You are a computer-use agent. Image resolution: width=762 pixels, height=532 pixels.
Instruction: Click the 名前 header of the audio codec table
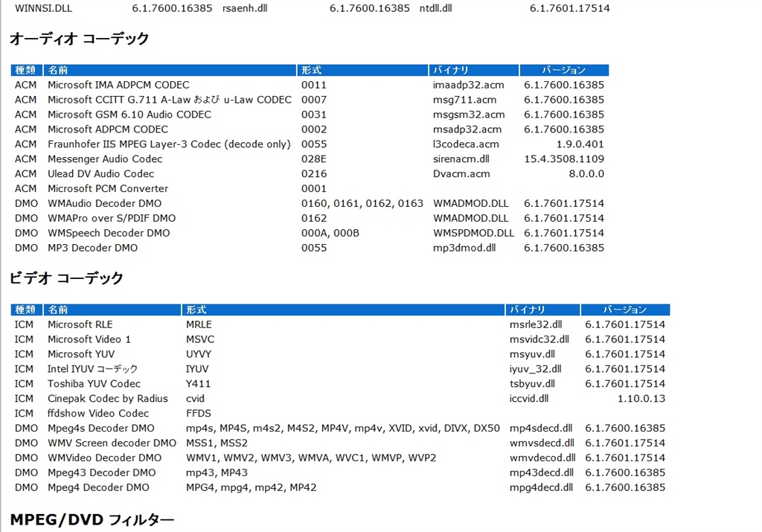click(170, 70)
